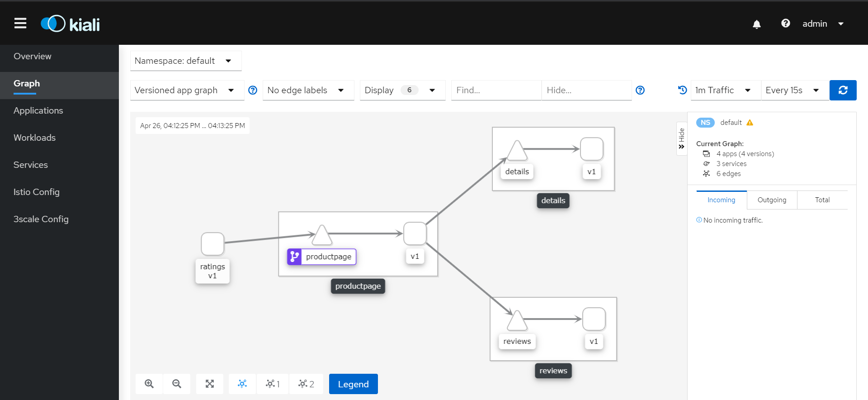The image size is (868, 400).
Task: Open the 1m Traffic duration dropdown
Action: pos(726,90)
